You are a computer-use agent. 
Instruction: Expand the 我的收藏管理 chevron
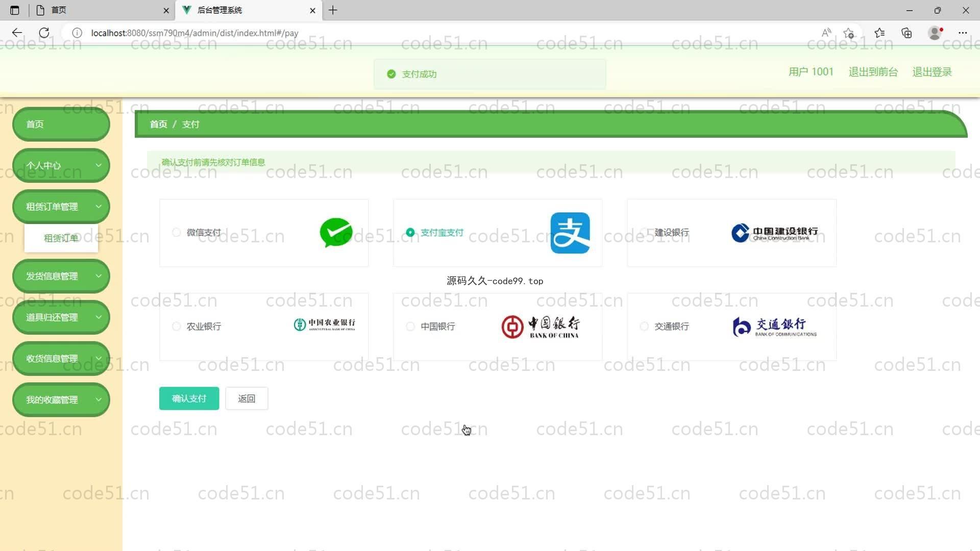pos(99,400)
